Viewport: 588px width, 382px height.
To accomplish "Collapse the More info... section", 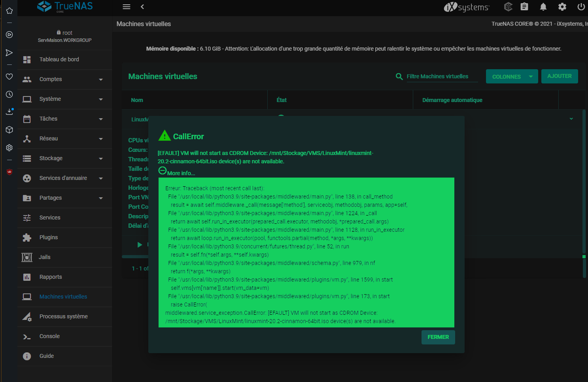I will point(163,171).
